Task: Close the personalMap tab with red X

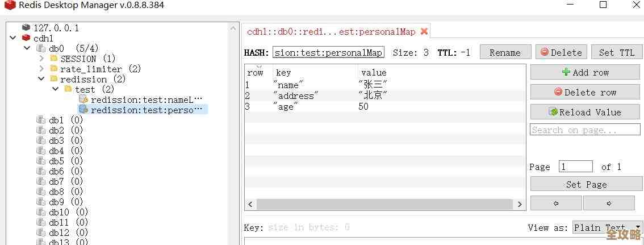Action: pyautogui.click(x=424, y=31)
